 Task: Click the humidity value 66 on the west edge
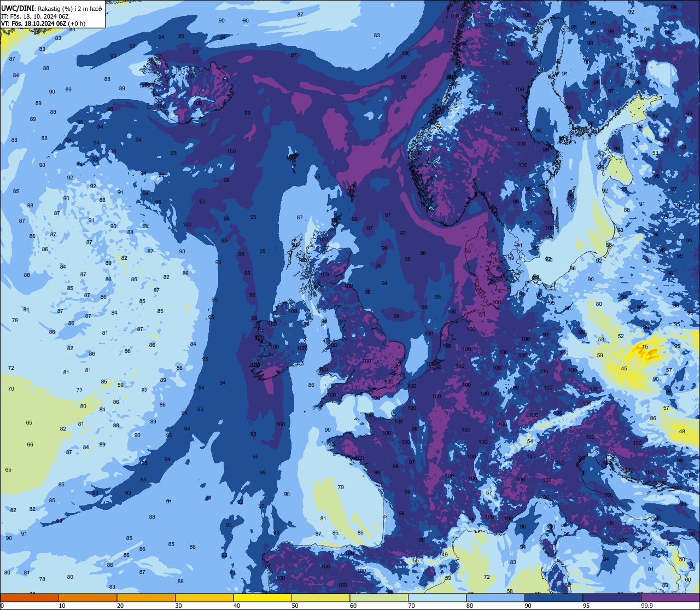click(30, 445)
